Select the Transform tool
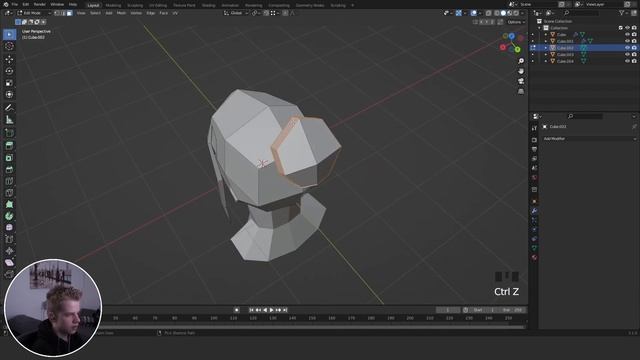 point(9,95)
